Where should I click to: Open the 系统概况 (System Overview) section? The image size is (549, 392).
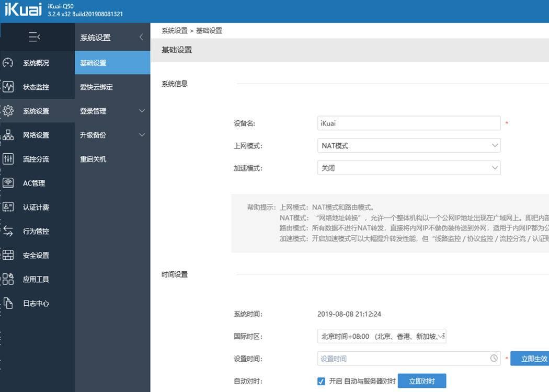(x=37, y=62)
